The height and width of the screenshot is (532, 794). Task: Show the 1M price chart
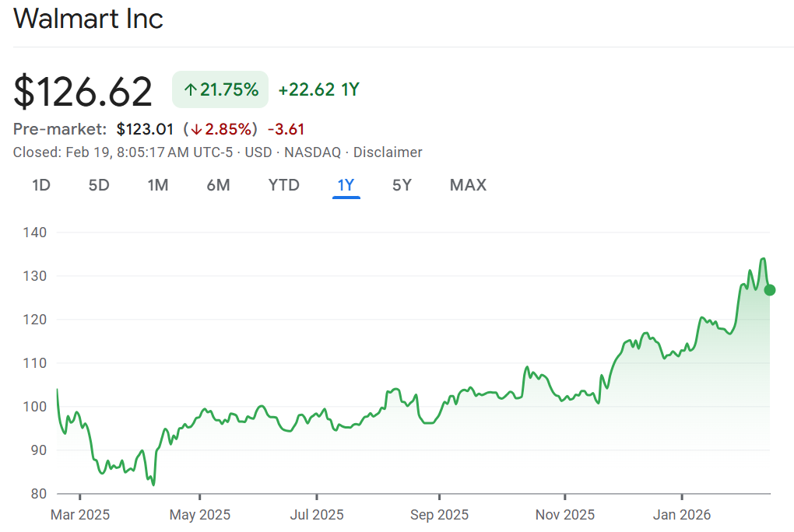158,185
